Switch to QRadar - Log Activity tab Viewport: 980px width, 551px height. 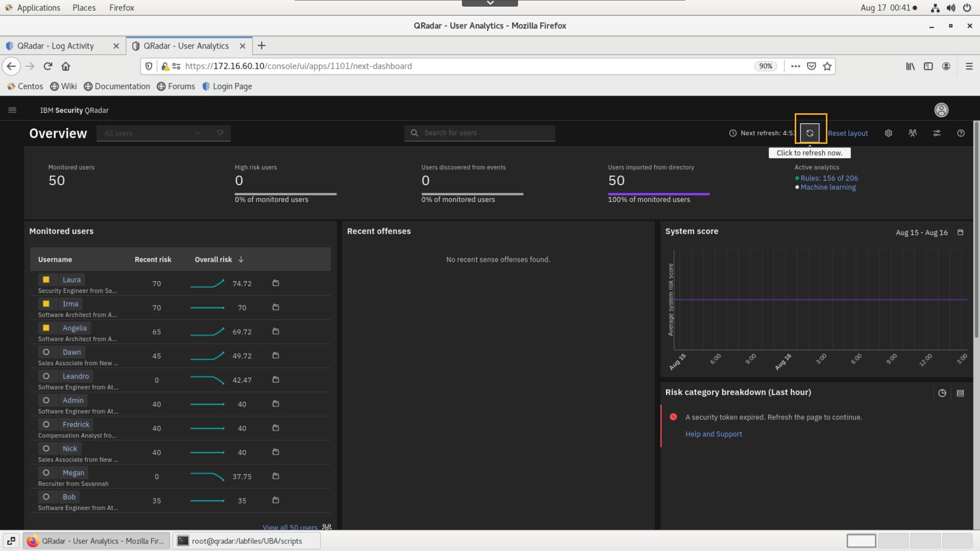pos(56,46)
